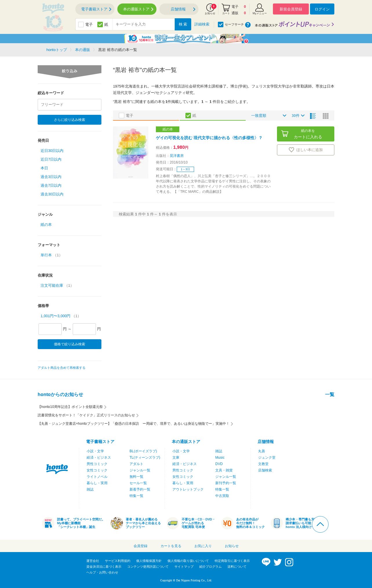The width and height of the screenshot is (372, 588).
Task: Click ほしい本に追加 wishlist button
Action: [x=306, y=150]
